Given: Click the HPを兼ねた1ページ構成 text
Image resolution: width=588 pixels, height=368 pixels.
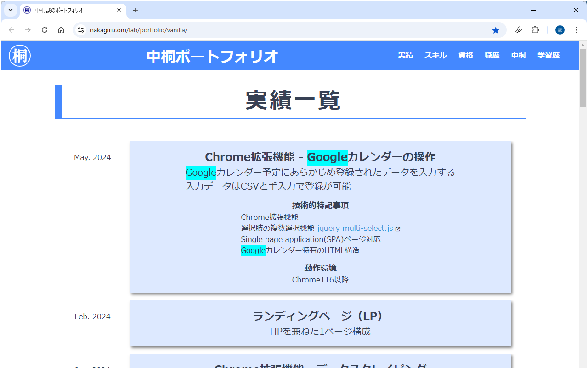Looking at the screenshot, I should (320, 331).
